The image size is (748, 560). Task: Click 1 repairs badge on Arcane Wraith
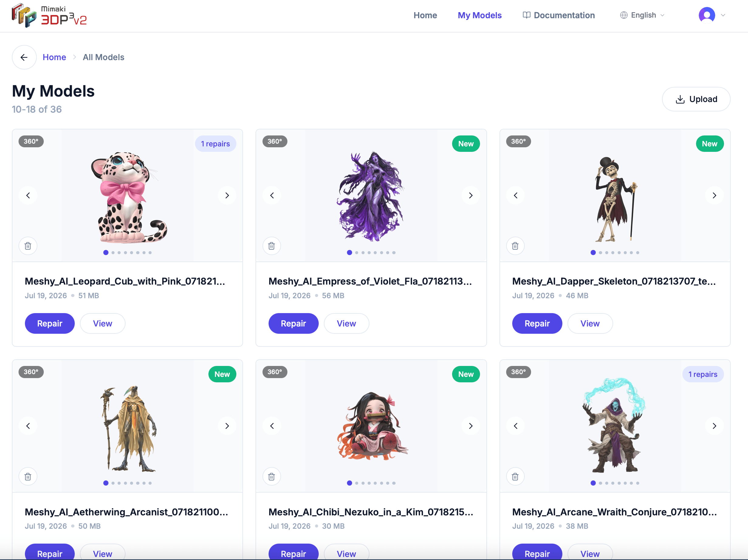[x=703, y=374]
